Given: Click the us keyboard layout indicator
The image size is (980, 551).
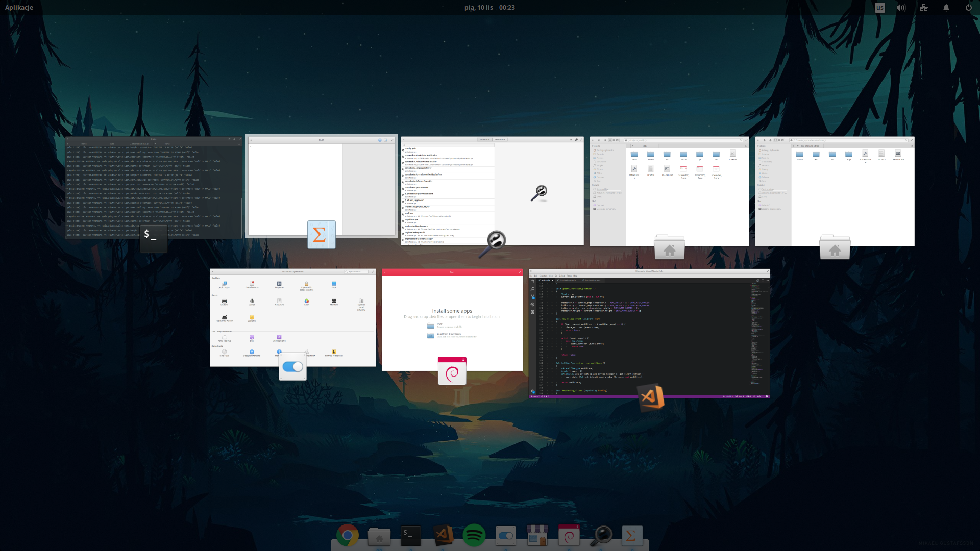Looking at the screenshot, I should point(879,8).
